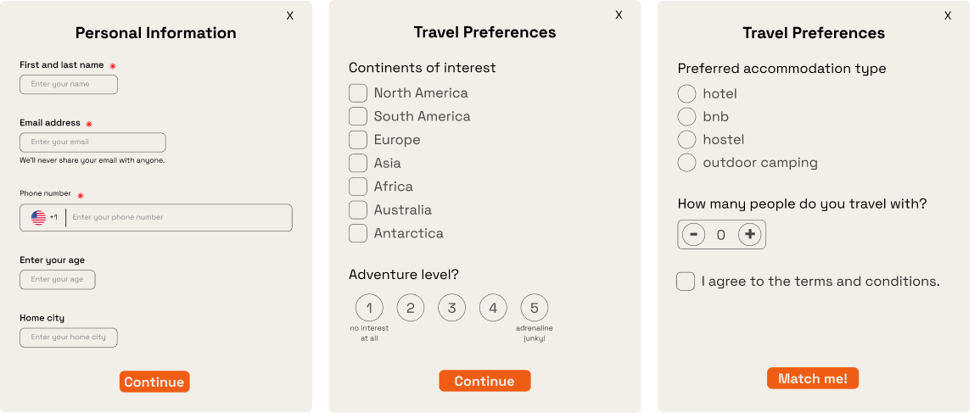Viewport: 980px width, 413px height.
Task: Click the US flag country code selector
Action: click(x=43, y=218)
